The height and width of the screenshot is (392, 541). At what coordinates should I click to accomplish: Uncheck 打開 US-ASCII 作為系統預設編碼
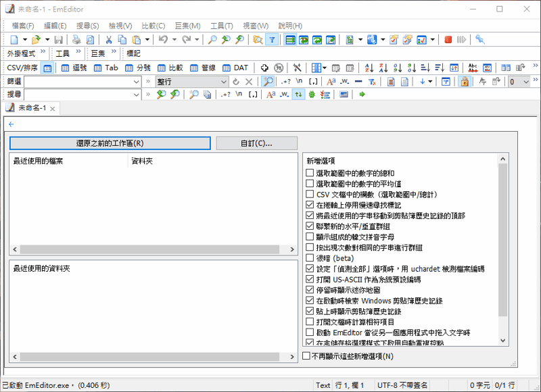pos(310,279)
